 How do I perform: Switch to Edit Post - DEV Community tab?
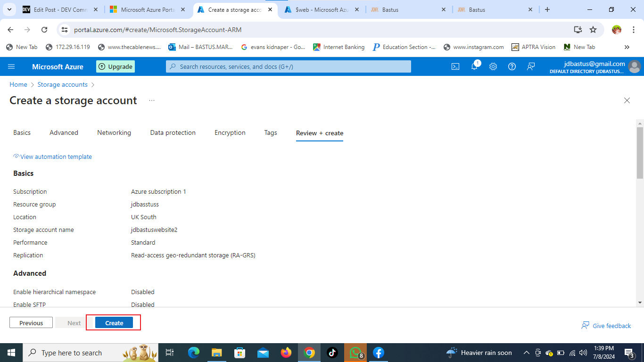(x=61, y=9)
